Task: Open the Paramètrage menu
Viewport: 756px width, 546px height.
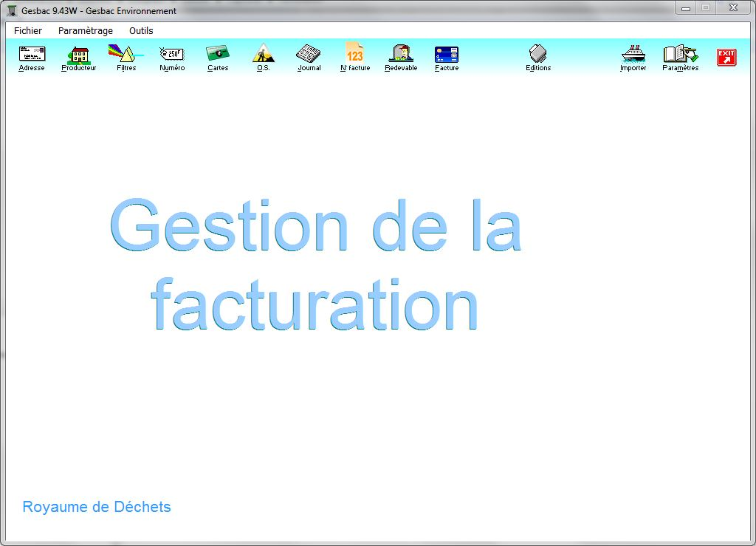Action: click(x=86, y=31)
